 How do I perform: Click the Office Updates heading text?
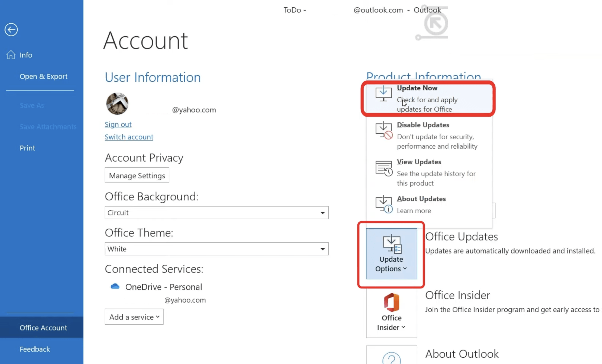point(461,236)
